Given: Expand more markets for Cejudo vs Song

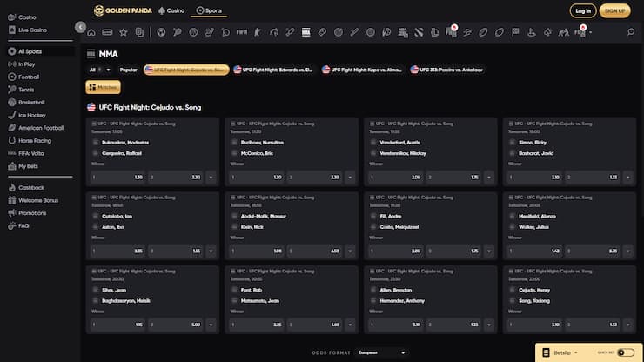Looking at the screenshot, I should (x=628, y=325).
